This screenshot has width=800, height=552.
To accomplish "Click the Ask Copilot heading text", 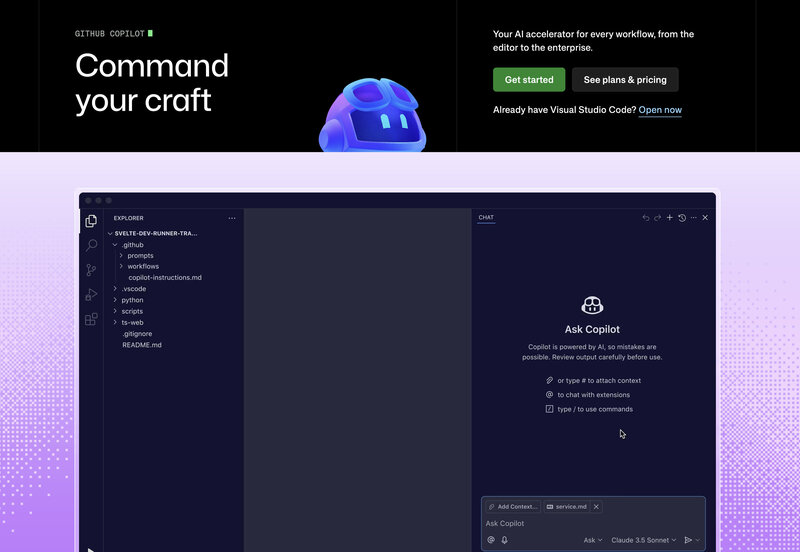I will click(592, 330).
